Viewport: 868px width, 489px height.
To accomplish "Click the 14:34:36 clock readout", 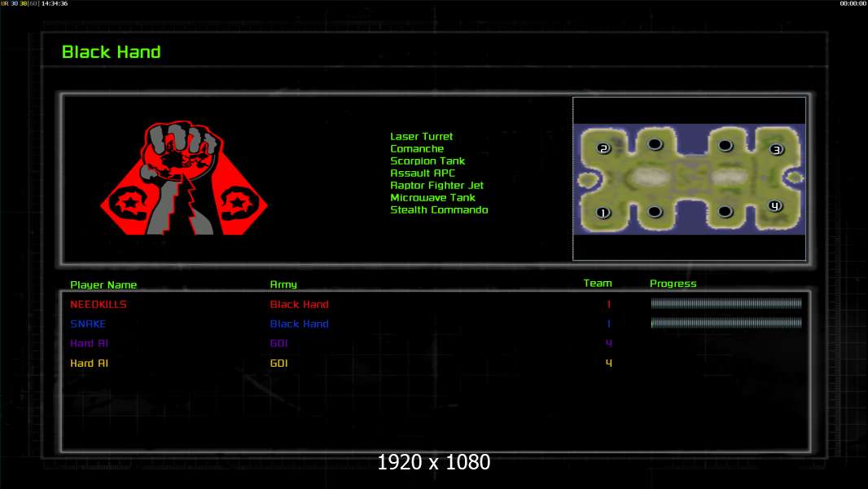I will 55,3.
